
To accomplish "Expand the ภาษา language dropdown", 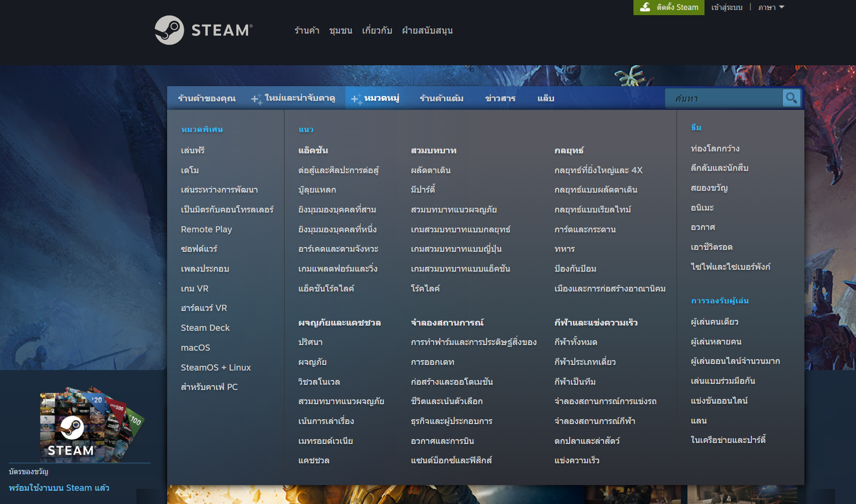I will tap(771, 7).
